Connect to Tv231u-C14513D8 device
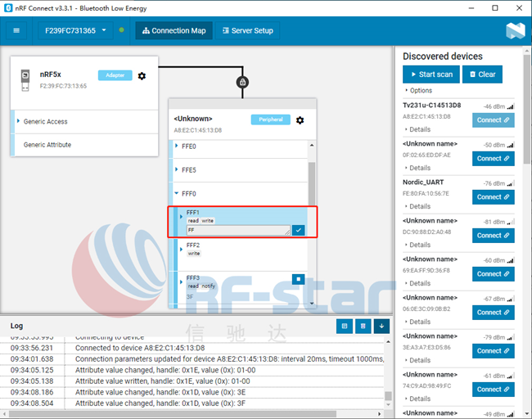This screenshot has height=419, width=532. pos(493,120)
